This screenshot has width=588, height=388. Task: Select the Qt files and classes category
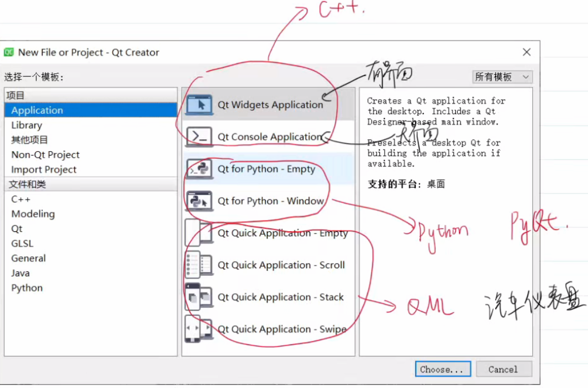point(91,229)
